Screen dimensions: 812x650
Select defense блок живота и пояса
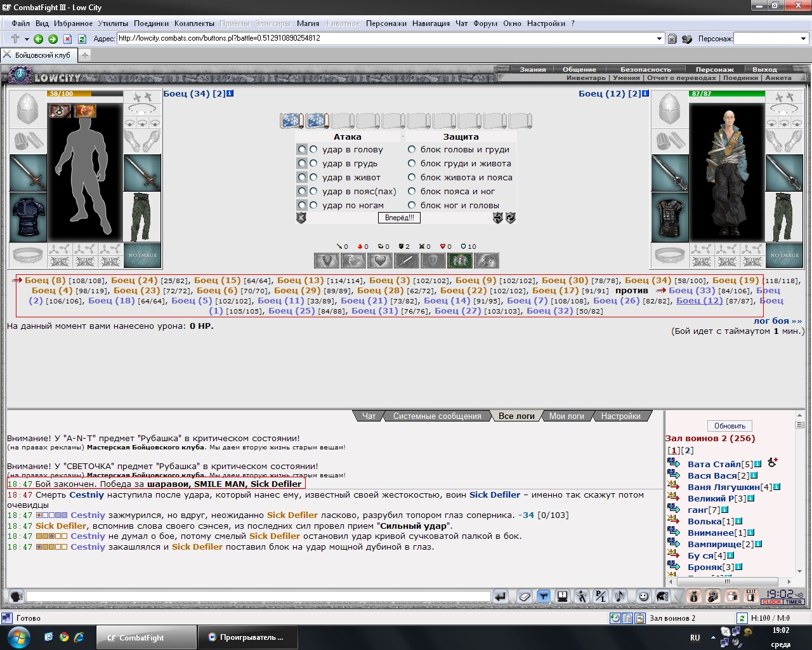(412, 177)
